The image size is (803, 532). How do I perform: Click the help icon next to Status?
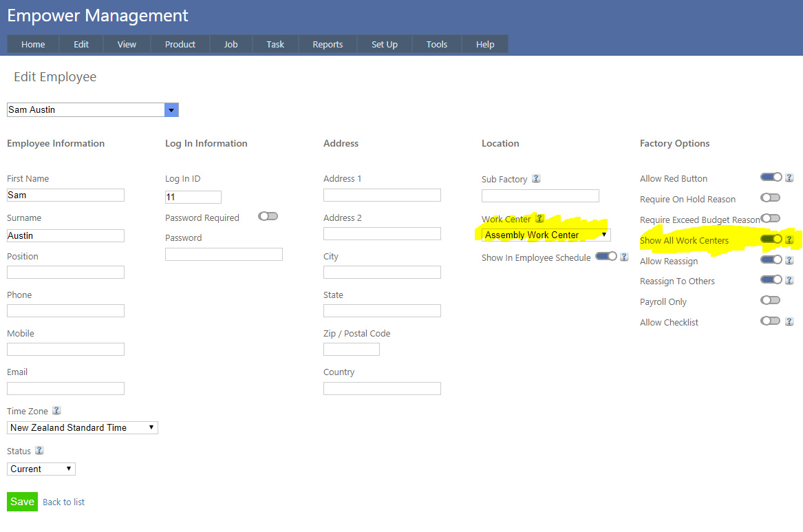pyautogui.click(x=39, y=451)
